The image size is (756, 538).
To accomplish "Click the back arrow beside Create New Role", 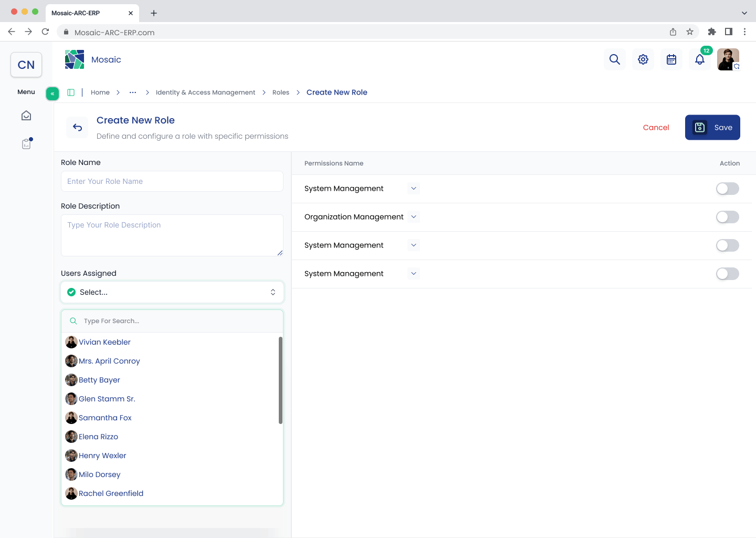I will click(78, 127).
